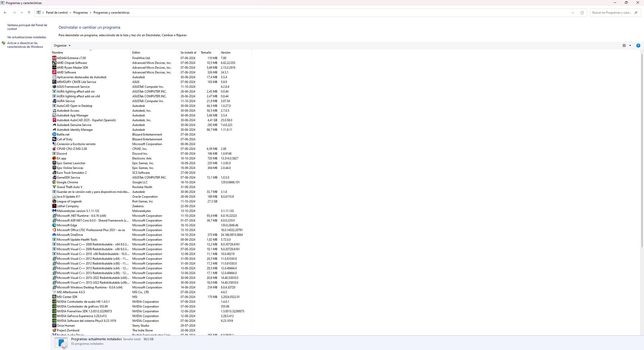Click Programas y características breadcrumb
644x350 pixels.
(111, 13)
